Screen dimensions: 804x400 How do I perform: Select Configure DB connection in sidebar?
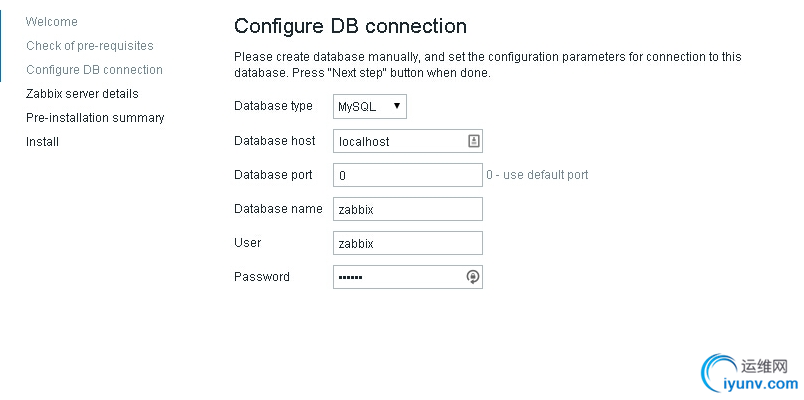pos(94,70)
